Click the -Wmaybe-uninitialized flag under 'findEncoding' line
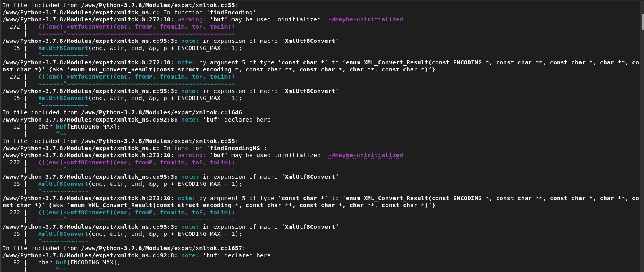Image resolution: width=644 pixels, height=272 pixels. click(x=365, y=19)
